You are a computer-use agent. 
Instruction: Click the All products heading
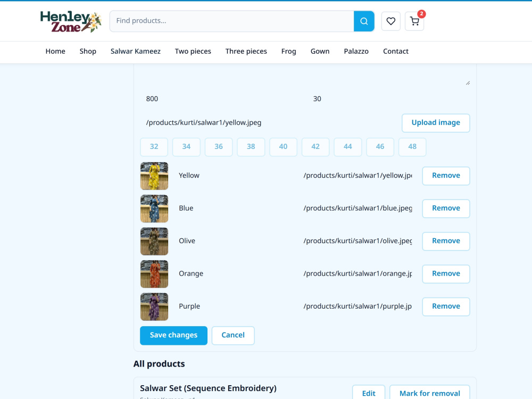[159, 364]
